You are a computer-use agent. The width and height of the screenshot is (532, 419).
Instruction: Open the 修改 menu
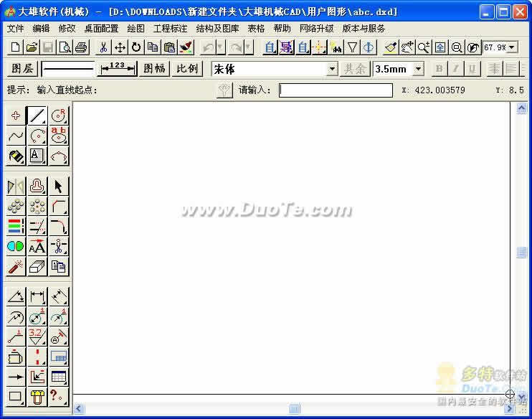click(67, 29)
